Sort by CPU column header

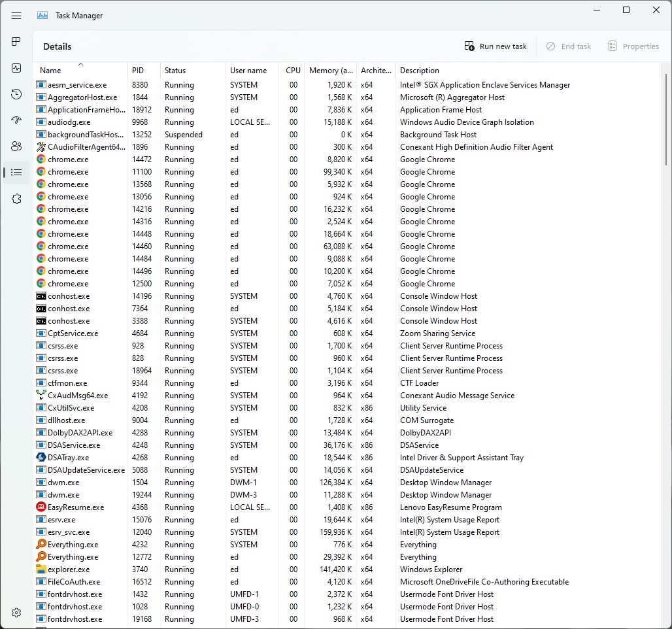tap(292, 71)
